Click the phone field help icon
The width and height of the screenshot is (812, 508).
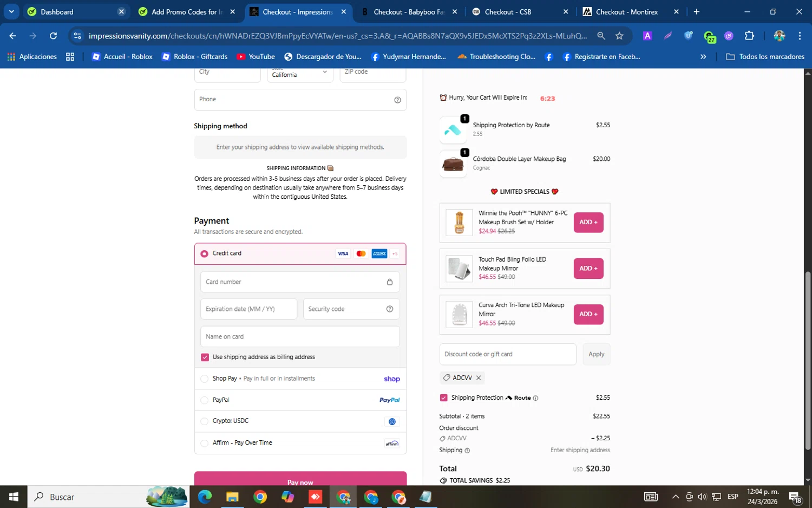[397, 100]
